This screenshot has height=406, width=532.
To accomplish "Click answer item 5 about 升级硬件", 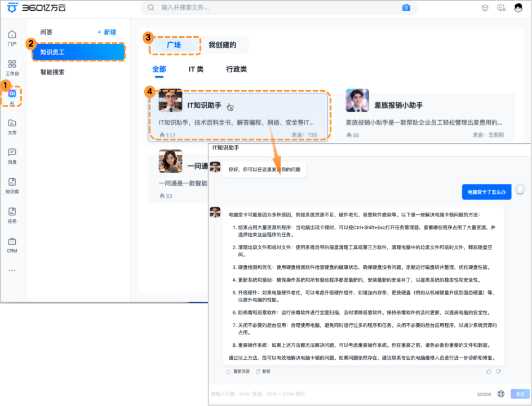I will click(x=363, y=296).
